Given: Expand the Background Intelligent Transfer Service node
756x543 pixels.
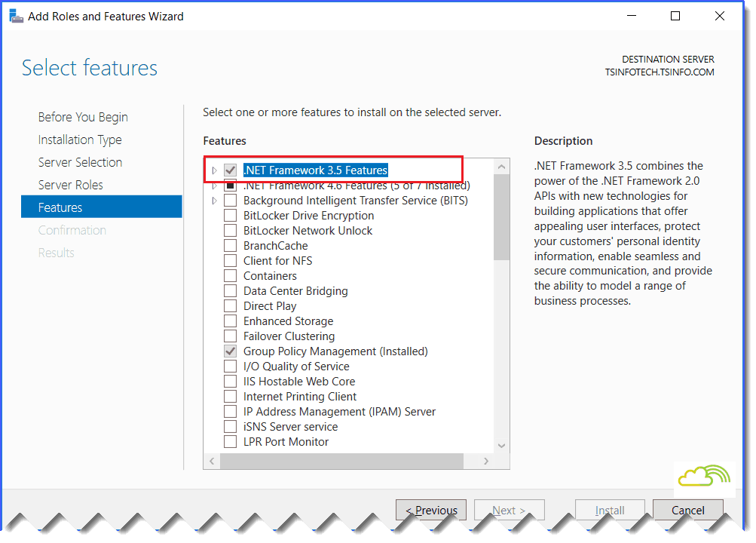Looking at the screenshot, I should pyautogui.click(x=213, y=200).
